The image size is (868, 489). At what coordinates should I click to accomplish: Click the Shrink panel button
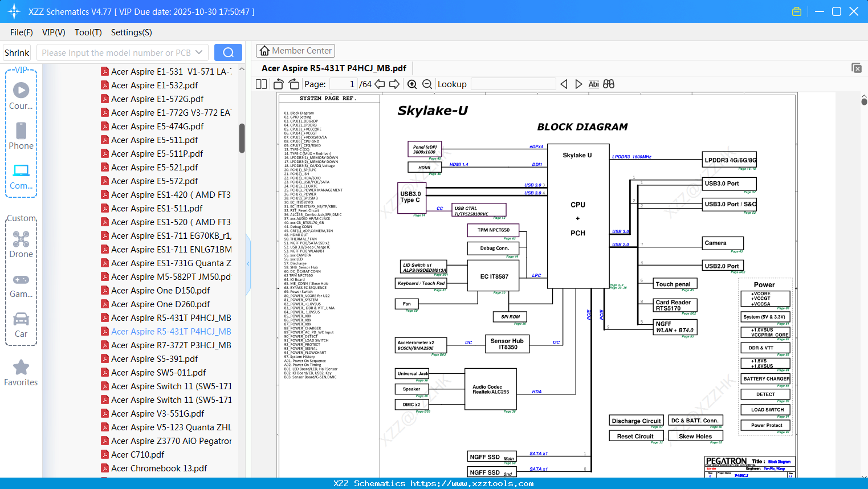17,52
